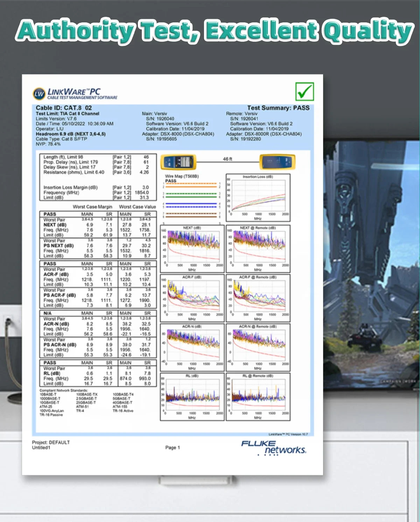Click Test Limit: TIA Cat 8 Channel

point(67,113)
